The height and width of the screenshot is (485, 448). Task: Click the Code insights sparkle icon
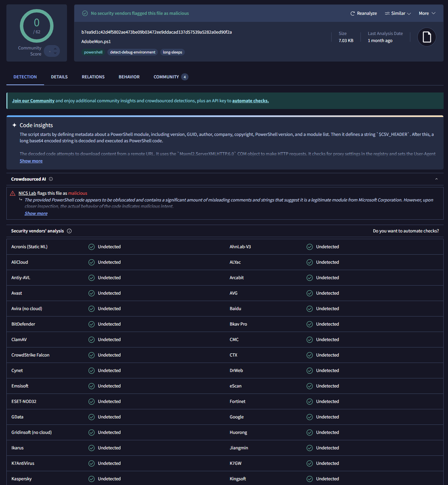15,125
